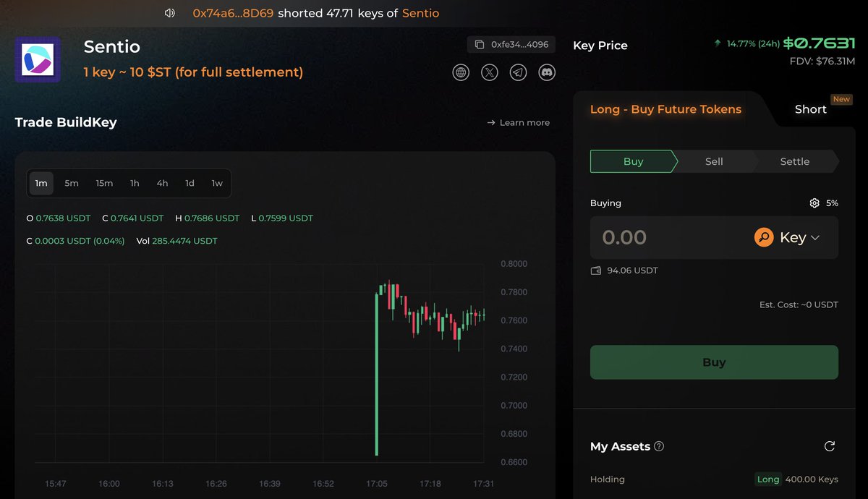The width and height of the screenshot is (868, 499).
Task: Click the 14.77% (24h) change indicator
Action: (753, 43)
